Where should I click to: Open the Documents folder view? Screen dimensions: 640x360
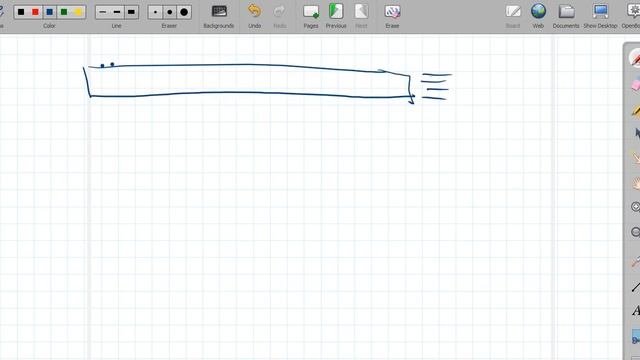[x=566, y=16]
